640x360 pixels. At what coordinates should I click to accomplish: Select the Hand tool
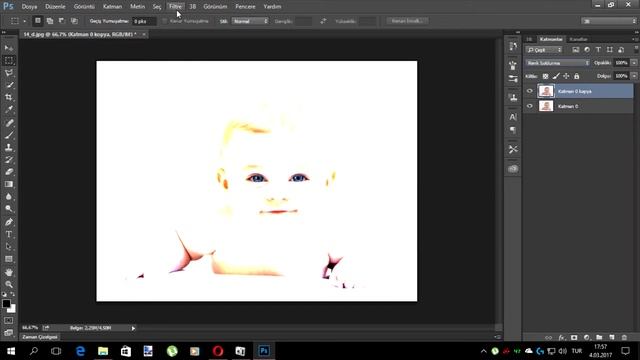[9, 272]
